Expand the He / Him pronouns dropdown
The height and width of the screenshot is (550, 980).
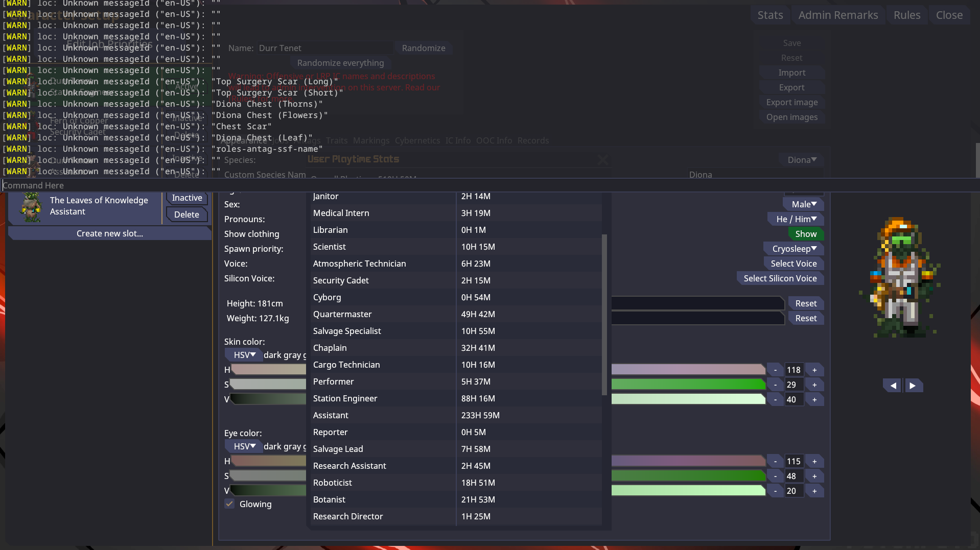tap(796, 219)
